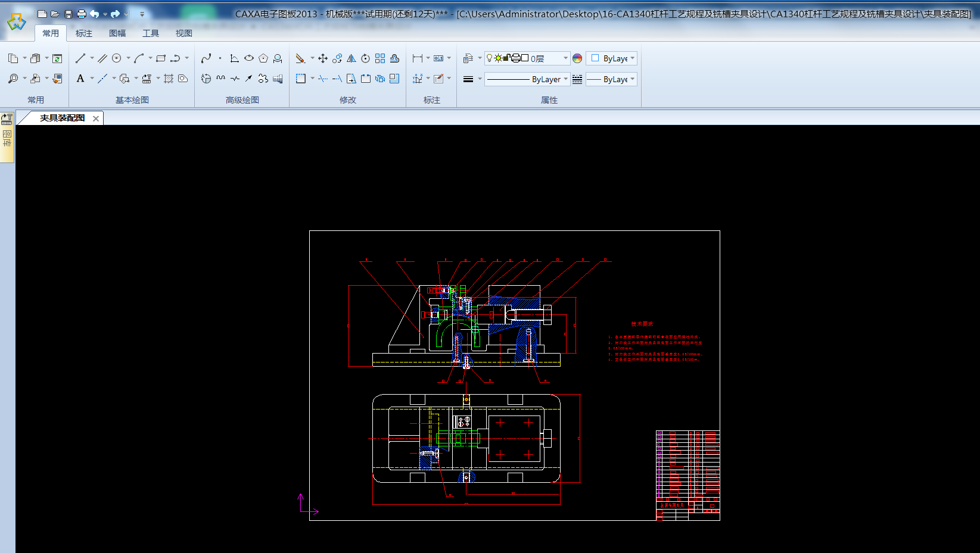Select the Wave line tool
This screenshot has height=553, width=980.
[220, 79]
